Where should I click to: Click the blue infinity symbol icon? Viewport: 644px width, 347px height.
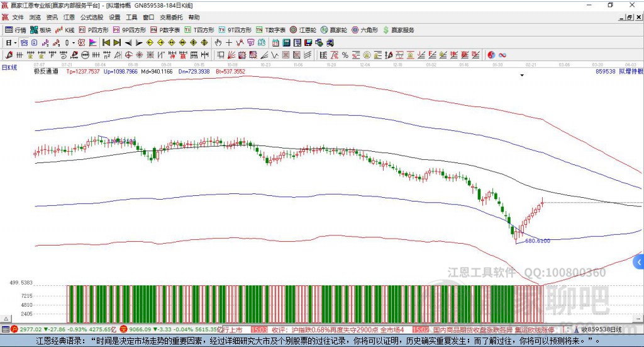pyautogui.click(x=502, y=55)
